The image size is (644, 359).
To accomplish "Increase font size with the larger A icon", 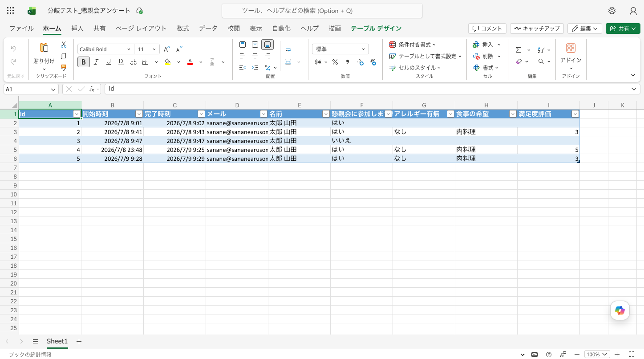I will (167, 49).
